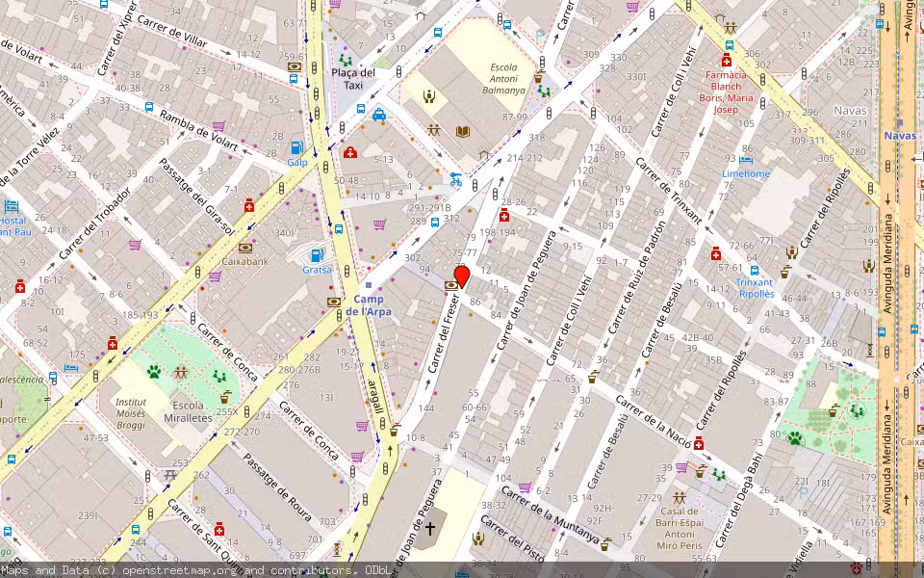Click the pharmacy icon near house number 28-26

point(503,216)
